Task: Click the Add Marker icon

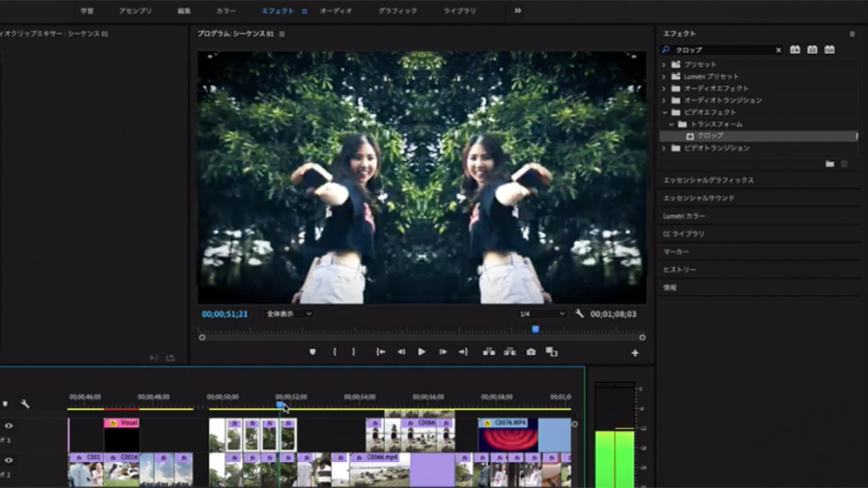Action: tap(312, 352)
